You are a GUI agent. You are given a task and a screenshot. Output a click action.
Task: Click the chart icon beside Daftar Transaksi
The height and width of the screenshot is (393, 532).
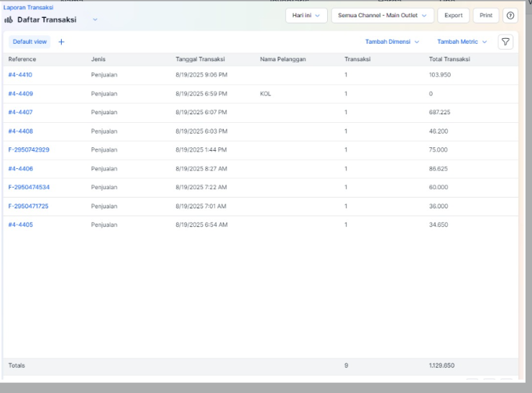(x=9, y=19)
